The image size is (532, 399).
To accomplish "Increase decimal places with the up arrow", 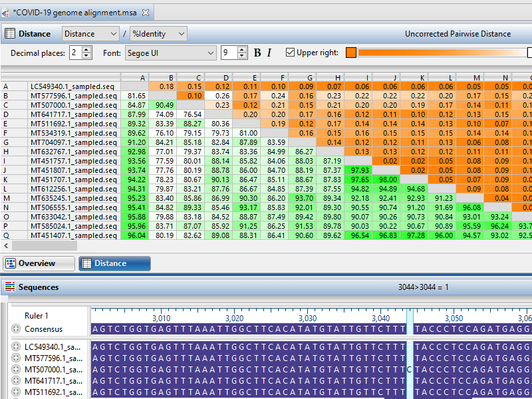I will pyautogui.click(x=86, y=48).
